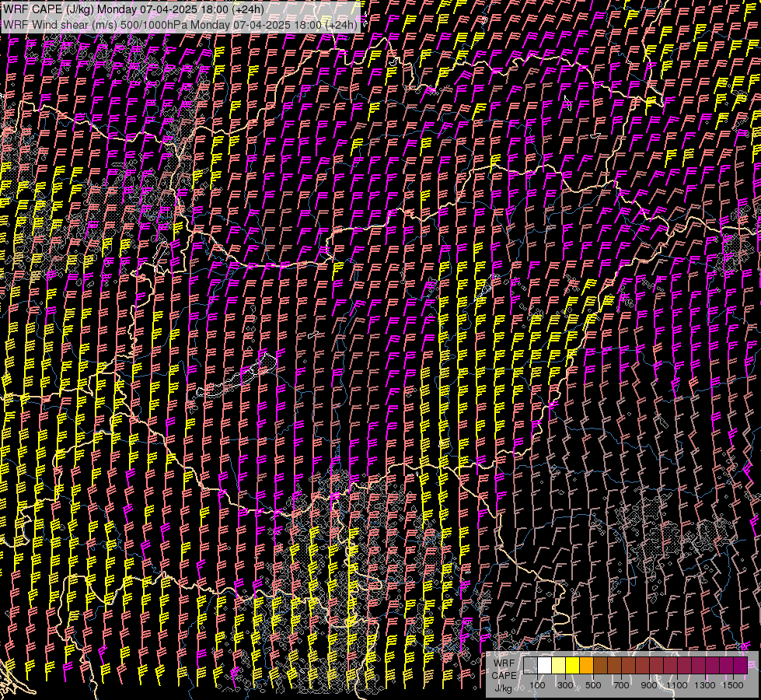Click the 500 legend label
761x700 pixels.
tap(593, 685)
